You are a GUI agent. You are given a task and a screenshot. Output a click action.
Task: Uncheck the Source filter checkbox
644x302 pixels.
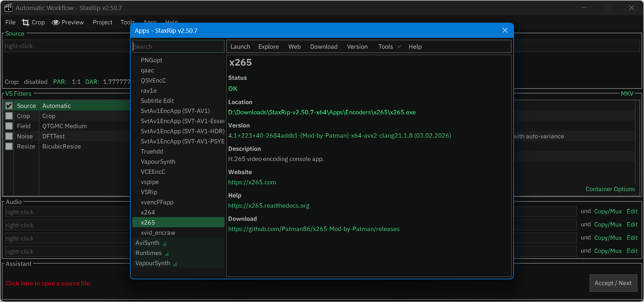9,106
